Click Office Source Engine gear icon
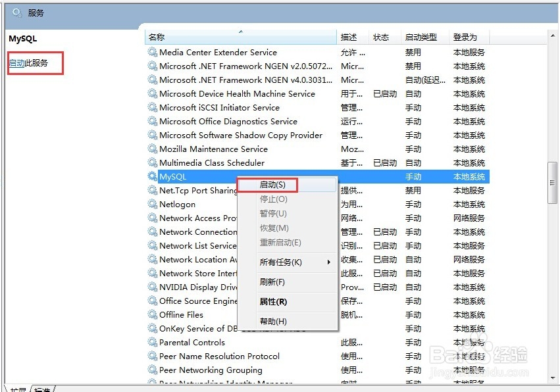 point(153,301)
